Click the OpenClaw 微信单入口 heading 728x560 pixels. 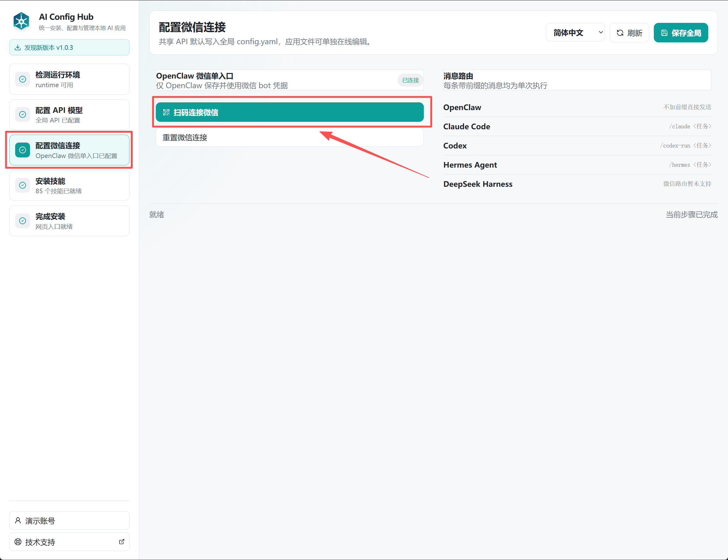(194, 76)
